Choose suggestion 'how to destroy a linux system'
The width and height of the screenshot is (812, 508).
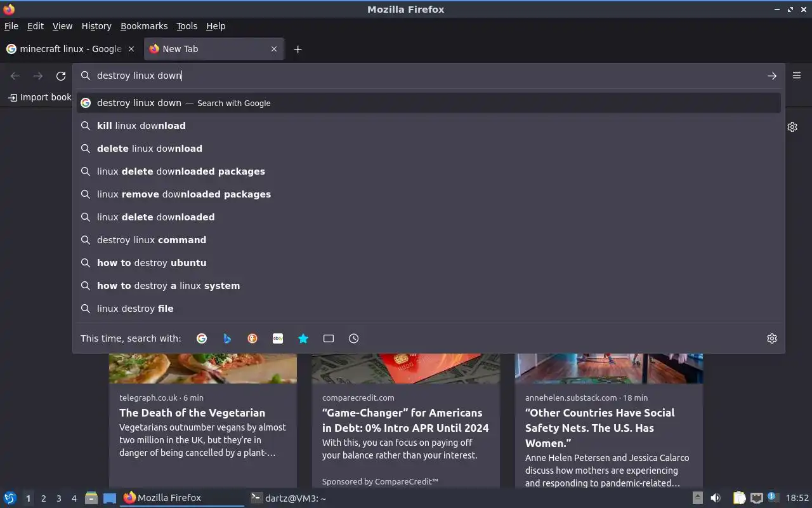point(428,286)
